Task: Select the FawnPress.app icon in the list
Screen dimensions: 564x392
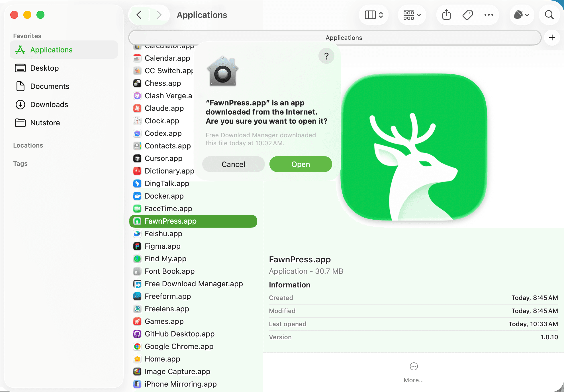Action: [137, 221]
